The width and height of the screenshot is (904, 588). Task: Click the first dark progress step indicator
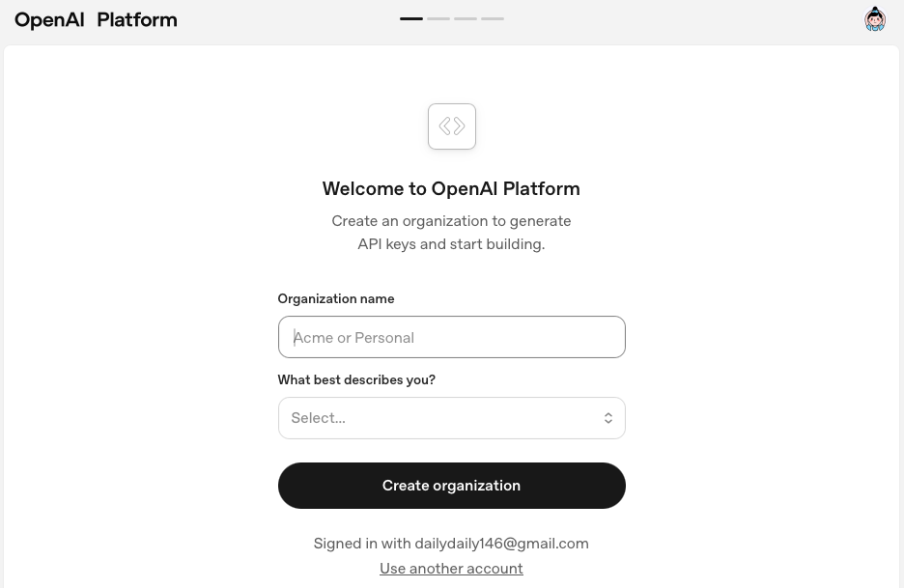[x=411, y=18]
